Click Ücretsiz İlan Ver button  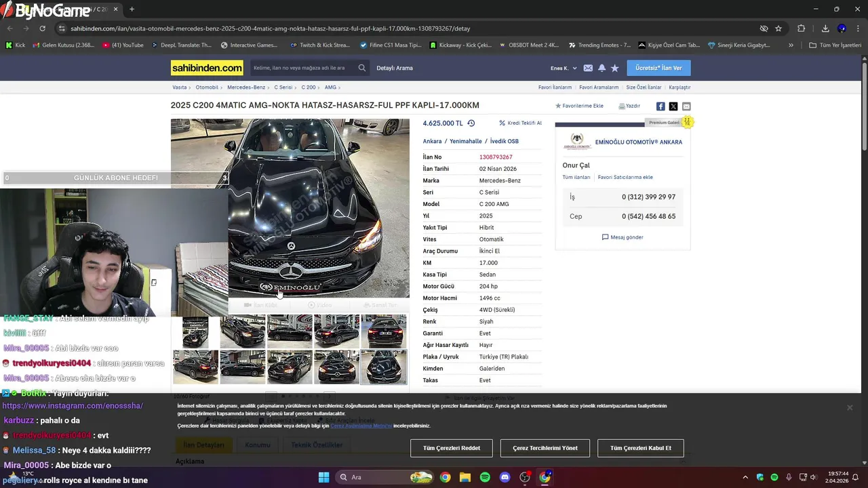[658, 68]
